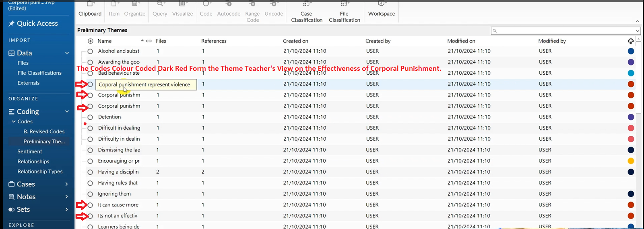Sort by the Files column header
The width and height of the screenshot is (644, 229).
point(161,41)
